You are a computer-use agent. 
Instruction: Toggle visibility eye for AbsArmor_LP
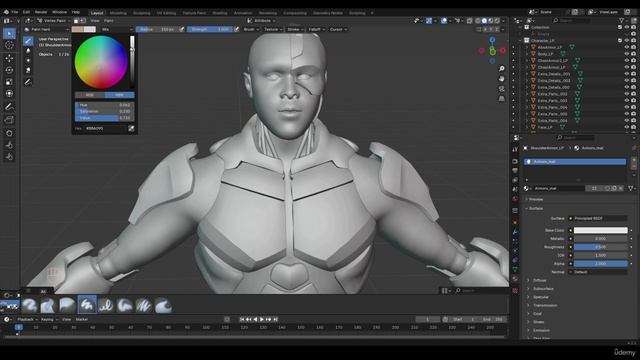point(627,47)
